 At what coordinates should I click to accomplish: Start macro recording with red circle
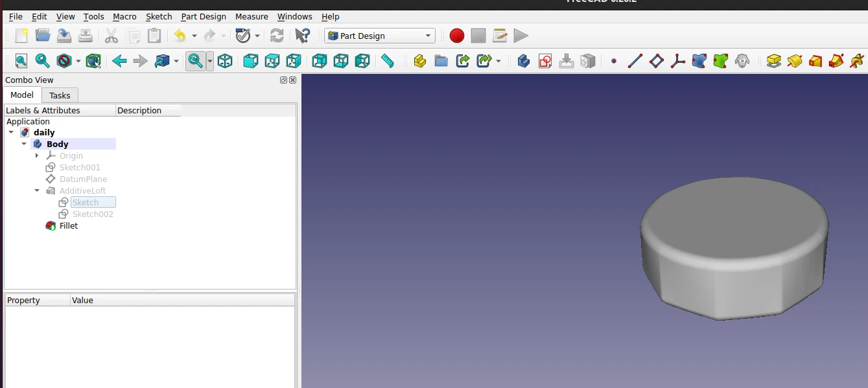pyautogui.click(x=457, y=36)
